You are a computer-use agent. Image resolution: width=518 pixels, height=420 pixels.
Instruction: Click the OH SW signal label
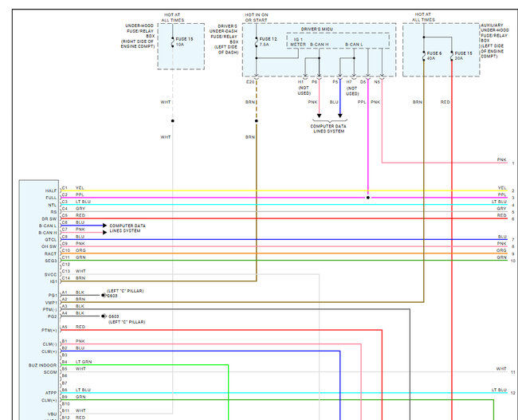(49, 246)
